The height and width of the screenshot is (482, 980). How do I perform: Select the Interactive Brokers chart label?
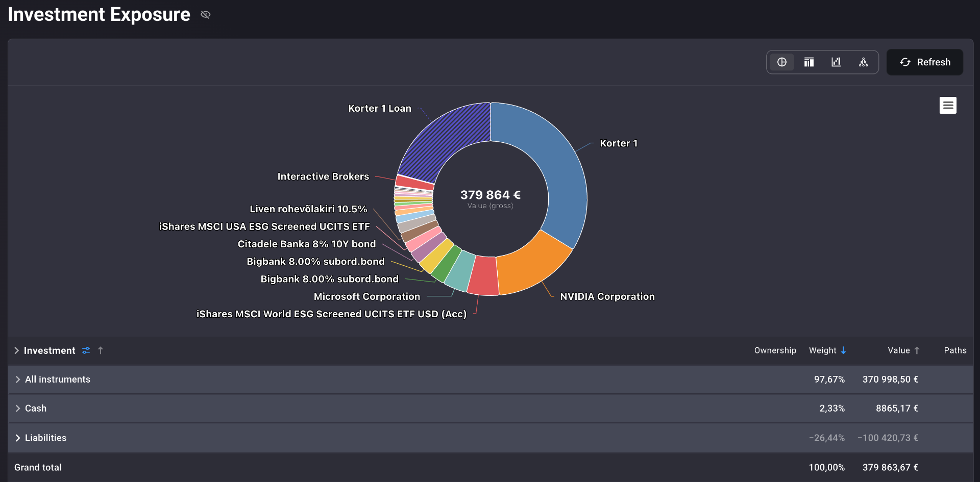pos(323,176)
